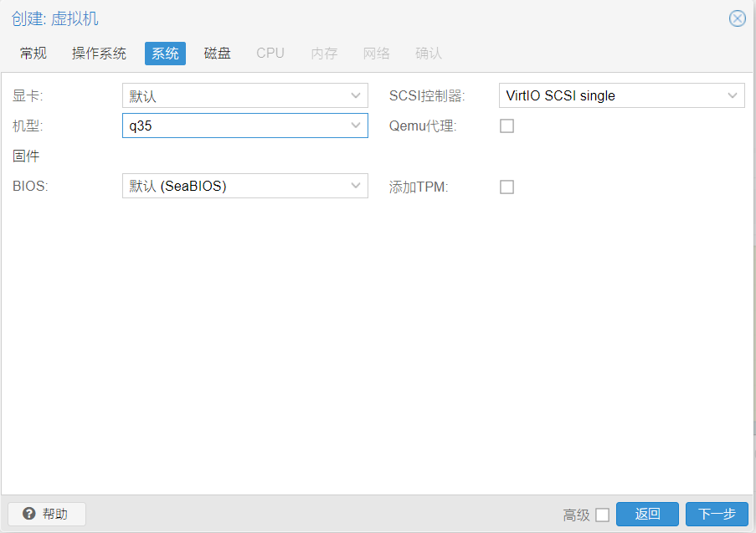Image resolution: width=756 pixels, height=533 pixels.
Task: Click the 帮助 help button
Action: [x=47, y=514]
